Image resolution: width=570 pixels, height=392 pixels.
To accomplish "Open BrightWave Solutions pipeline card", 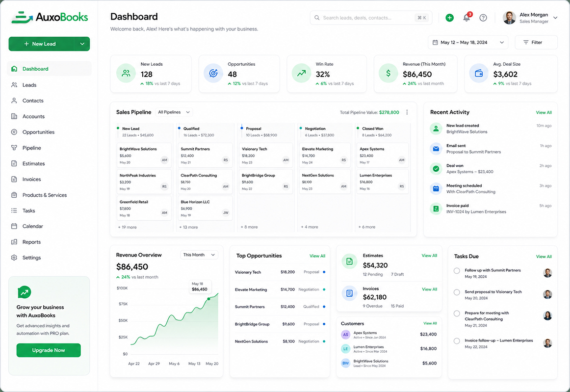I will click(x=144, y=155).
